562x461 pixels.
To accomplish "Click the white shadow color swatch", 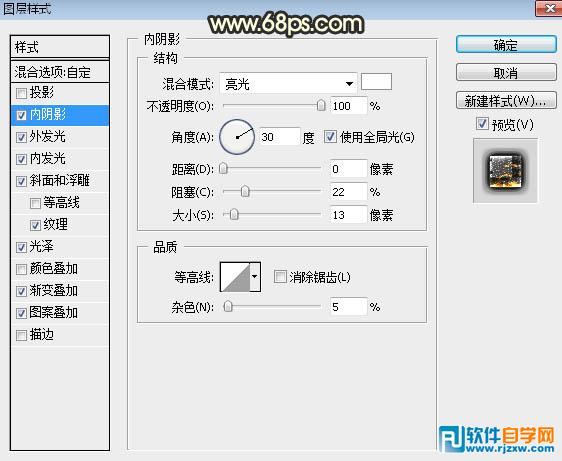I will click(x=376, y=82).
